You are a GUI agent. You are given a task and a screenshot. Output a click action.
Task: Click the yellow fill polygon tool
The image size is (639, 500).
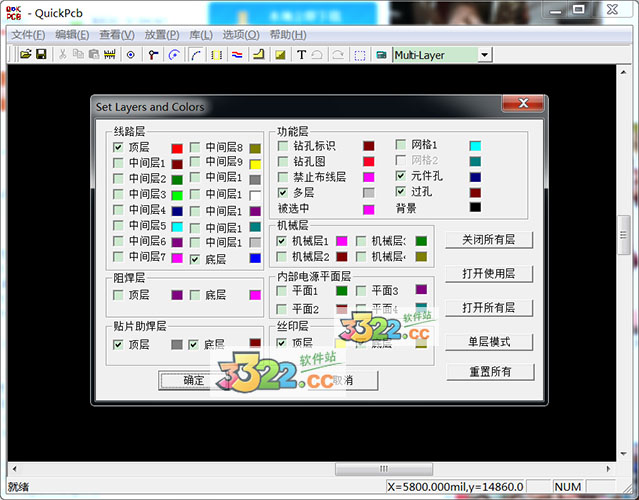280,54
